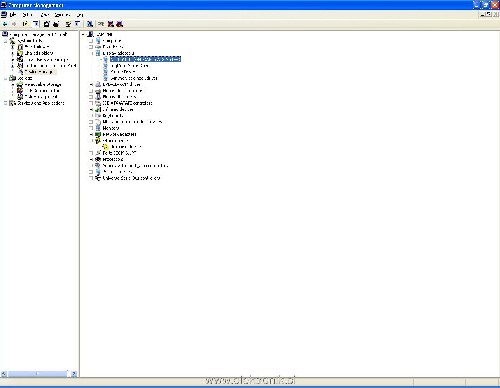Select Mice and other pointing devices
Screen dimensions: 500x388
(x=132, y=122)
